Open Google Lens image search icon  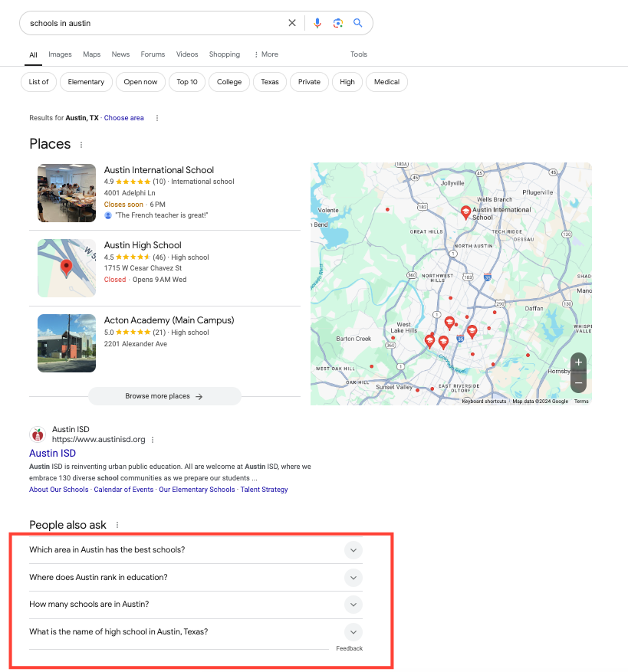coord(337,23)
